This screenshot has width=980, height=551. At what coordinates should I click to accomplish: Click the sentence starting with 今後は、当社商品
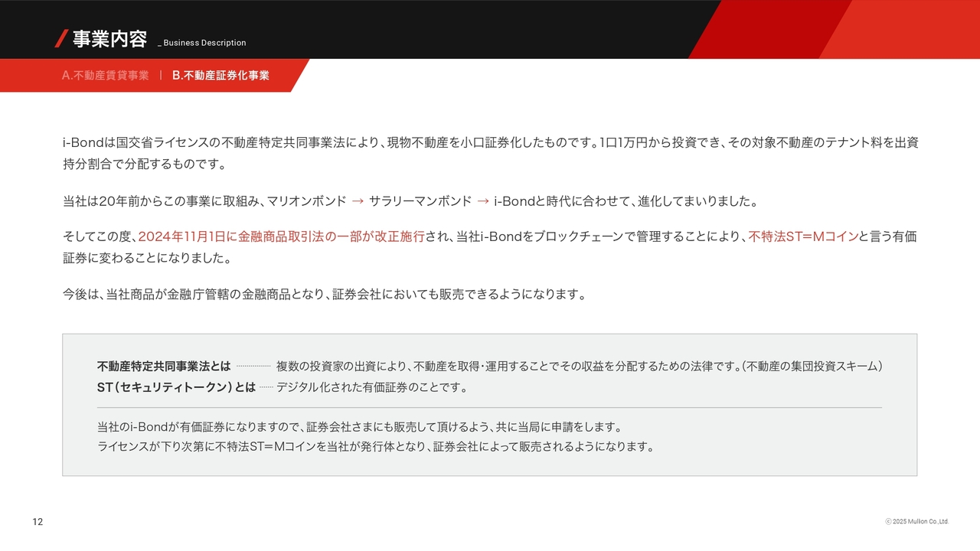(x=324, y=294)
